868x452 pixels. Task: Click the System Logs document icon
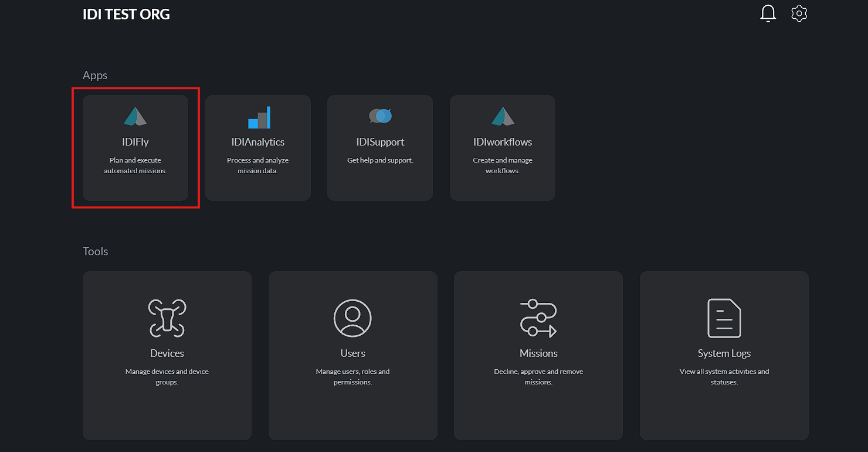pos(724,318)
